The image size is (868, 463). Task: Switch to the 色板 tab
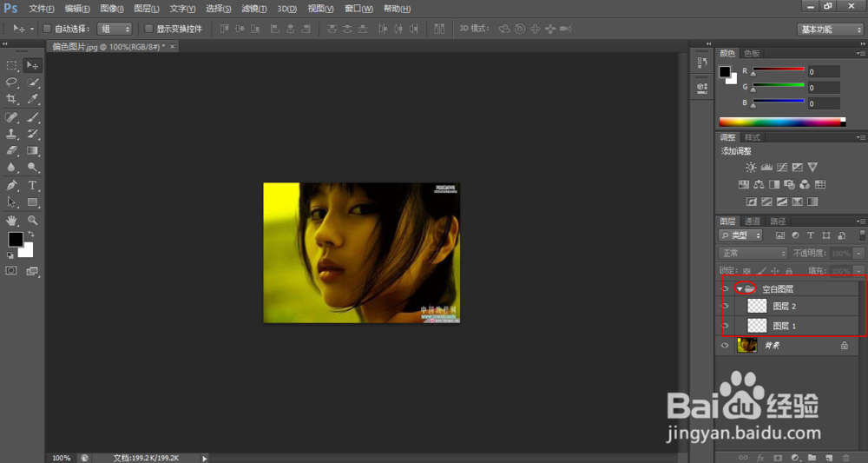[x=752, y=53]
